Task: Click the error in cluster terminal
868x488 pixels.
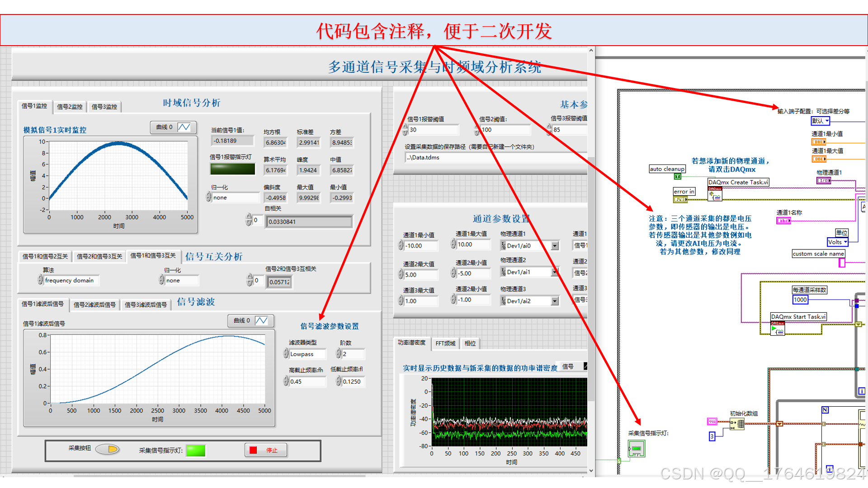Action: pos(680,199)
